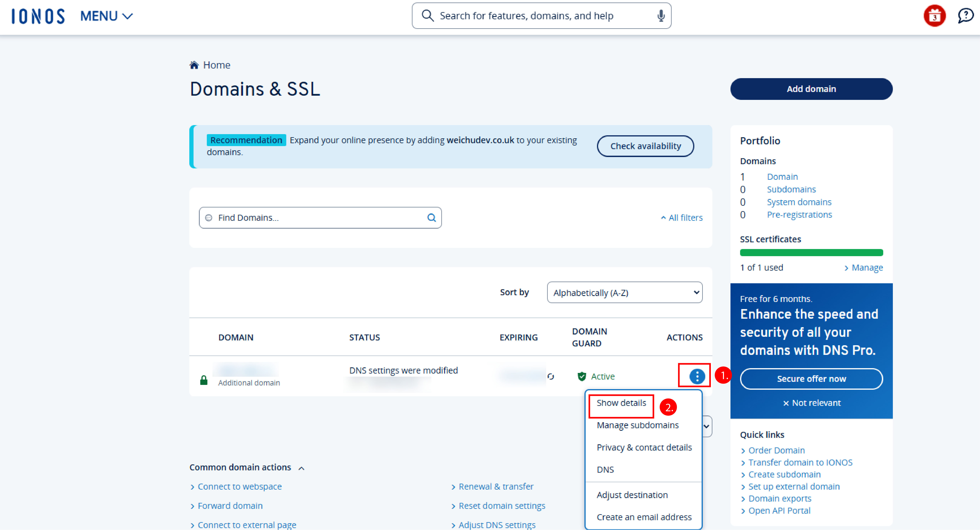
Task: Go to Home breadcrumb link
Action: click(216, 65)
